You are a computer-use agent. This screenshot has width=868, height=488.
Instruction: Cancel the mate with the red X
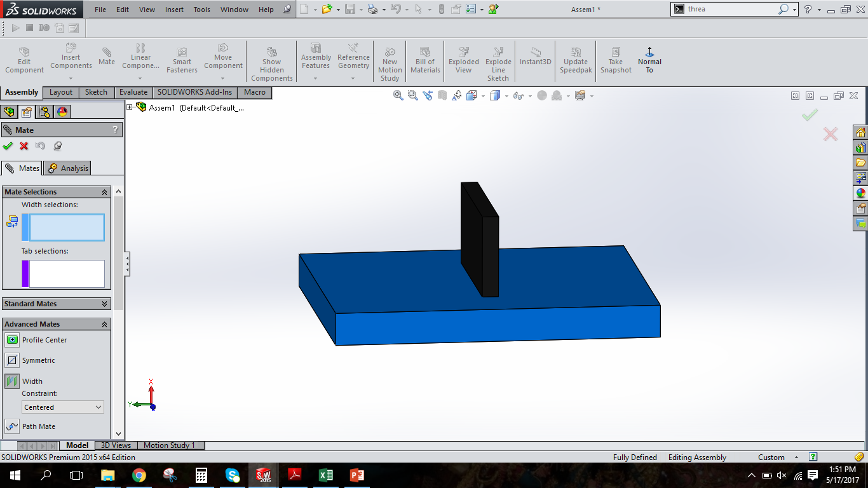point(24,146)
